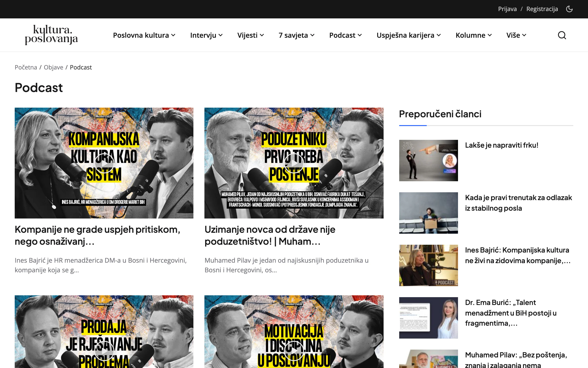
Task: Expand the Vijesti dropdown menu
Action: point(251,35)
